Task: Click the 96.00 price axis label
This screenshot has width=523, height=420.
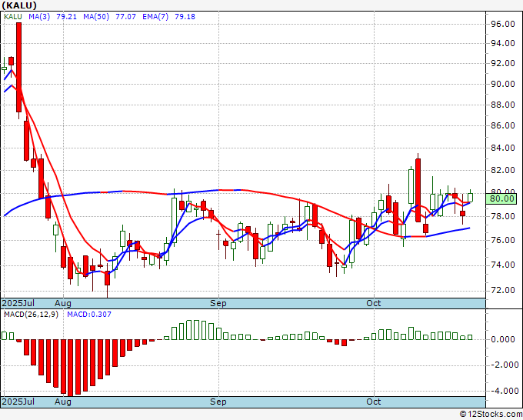Action: [503, 24]
